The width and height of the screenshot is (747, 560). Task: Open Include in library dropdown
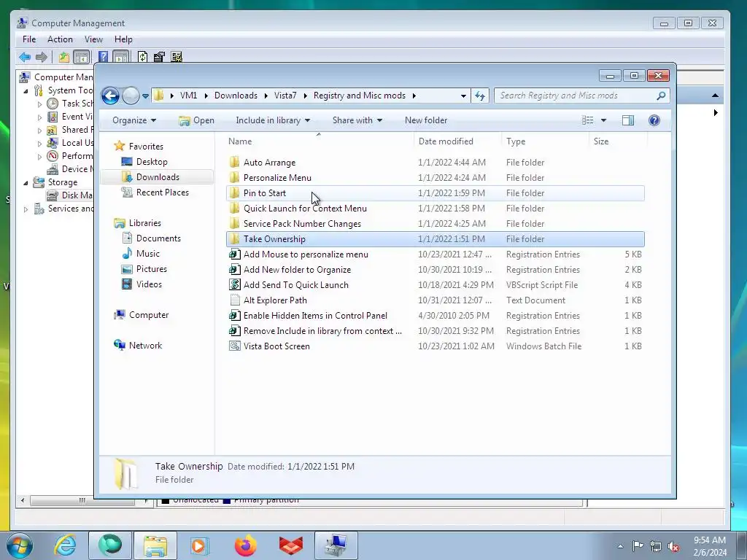click(x=273, y=120)
